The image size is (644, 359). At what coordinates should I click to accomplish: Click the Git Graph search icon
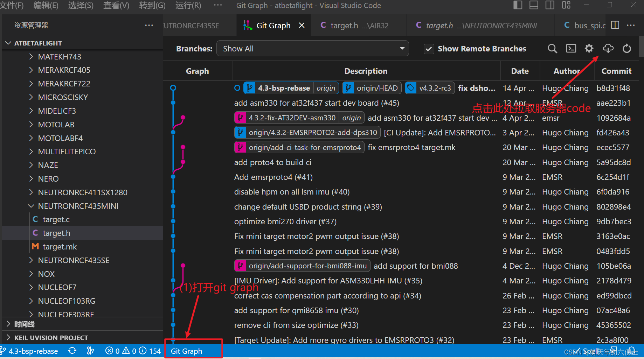552,49
